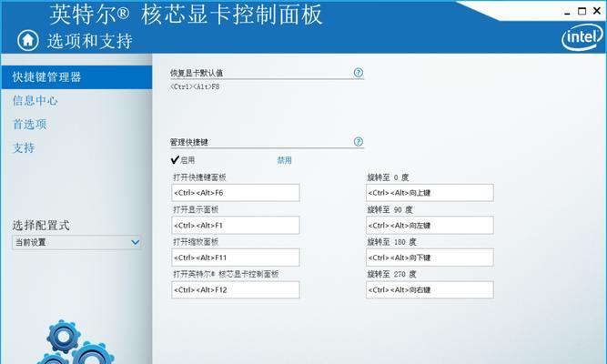Select the 禁用 option for hotkeys
This screenshot has height=364, width=607.
pos(285,160)
